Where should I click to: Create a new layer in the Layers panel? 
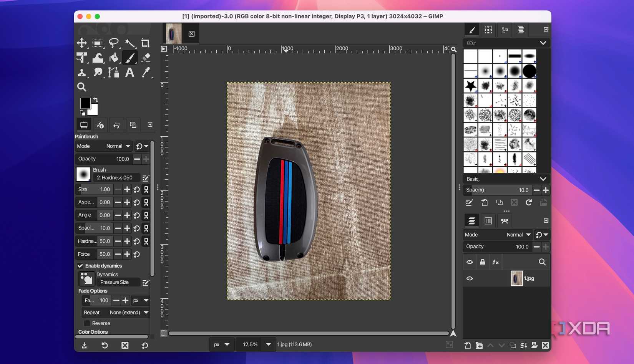(x=467, y=345)
